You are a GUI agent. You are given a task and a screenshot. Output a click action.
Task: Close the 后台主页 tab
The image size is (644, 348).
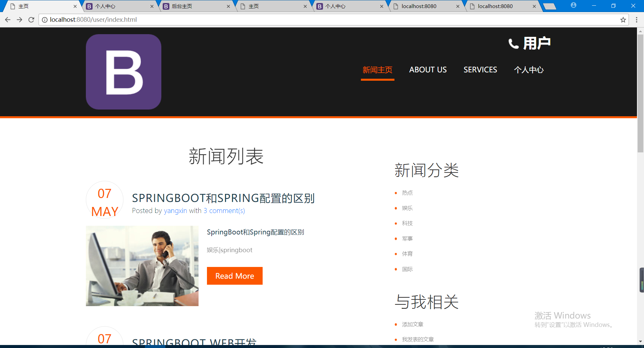(x=228, y=6)
